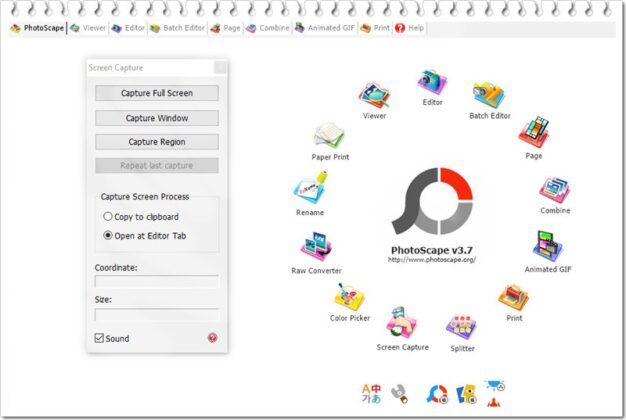Switch to the Page tab
Image resolution: width=626 pixels, height=420 pixels.
226,28
